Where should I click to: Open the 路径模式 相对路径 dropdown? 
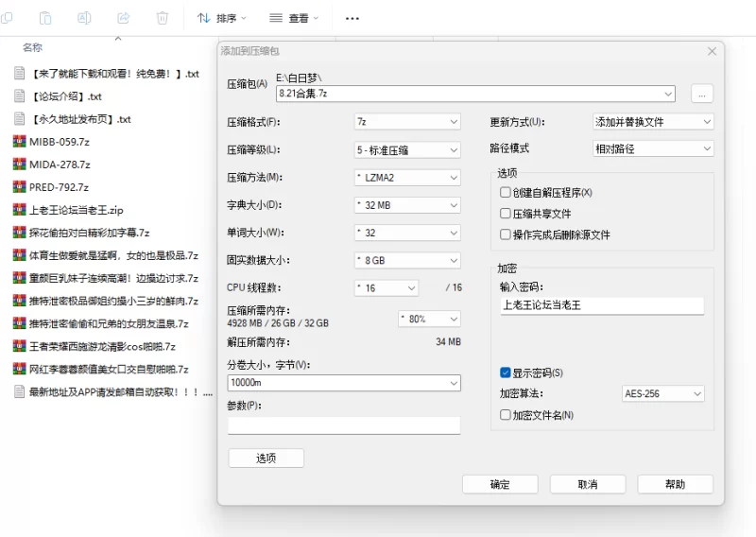(x=653, y=148)
